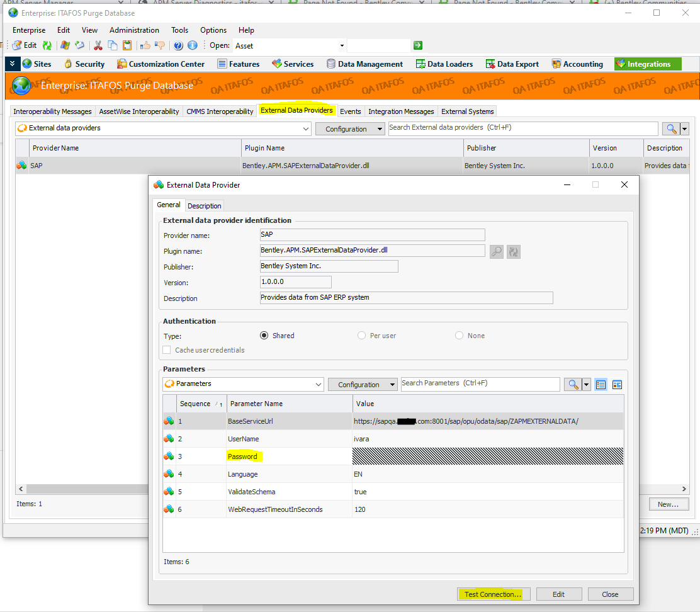Open the Enterprise menu
The height and width of the screenshot is (612, 700).
point(29,30)
